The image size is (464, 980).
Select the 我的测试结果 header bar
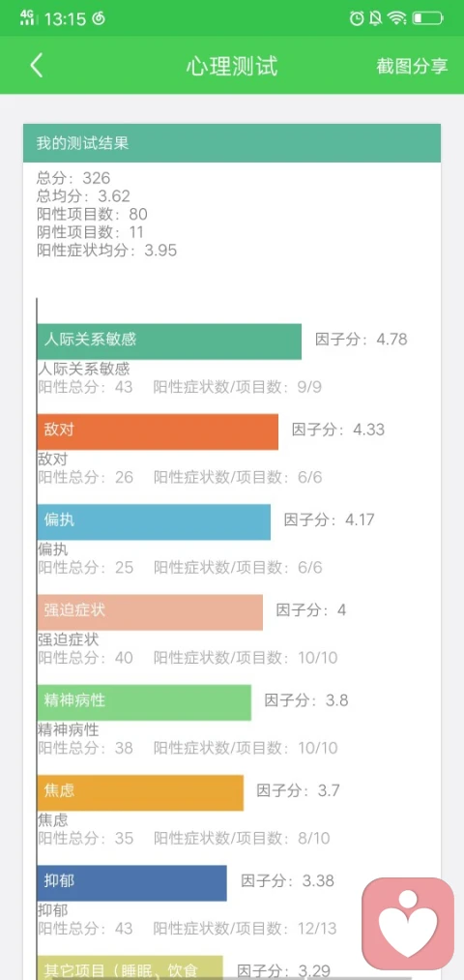[x=232, y=143]
